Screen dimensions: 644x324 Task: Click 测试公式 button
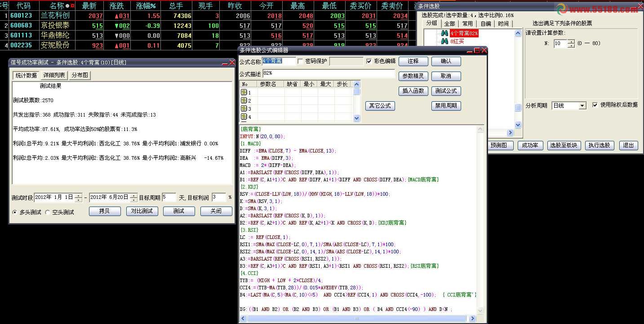(x=446, y=91)
